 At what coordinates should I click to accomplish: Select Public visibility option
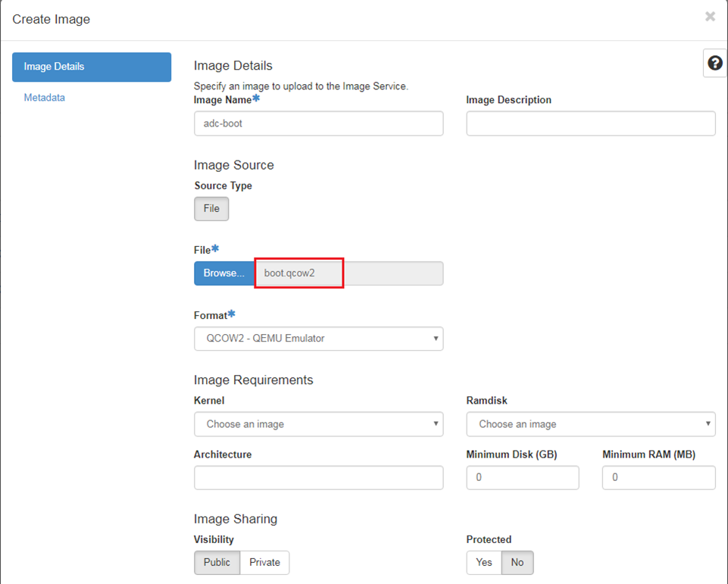[217, 562]
